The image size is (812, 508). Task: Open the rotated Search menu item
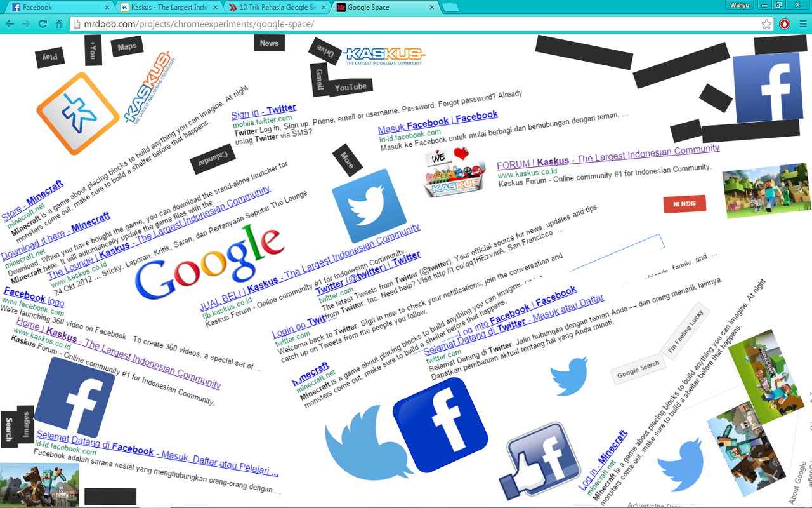(x=9, y=429)
